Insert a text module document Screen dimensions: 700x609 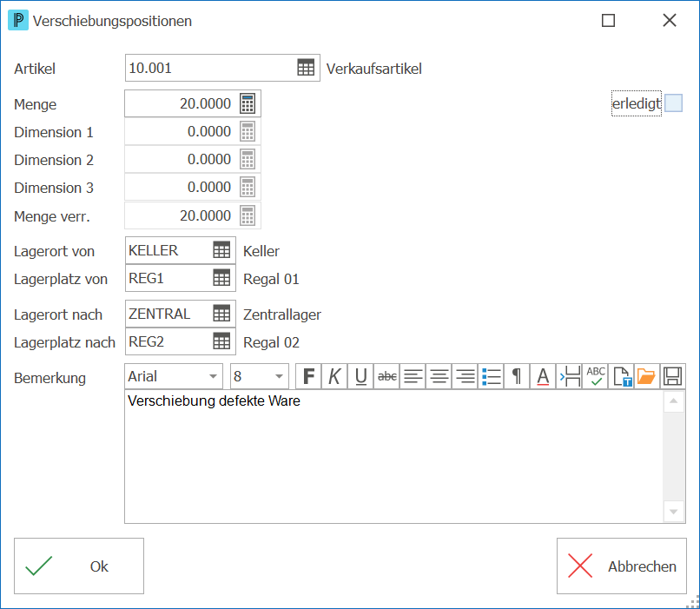click(x=622, y=376)
